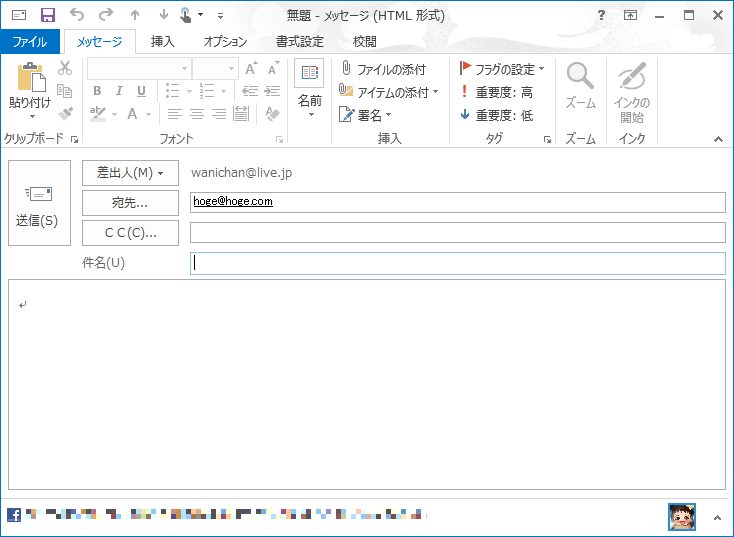Screen dimensions: 734x537
Task: Cut selection with the scissors icon
Action: pos(65,68)
